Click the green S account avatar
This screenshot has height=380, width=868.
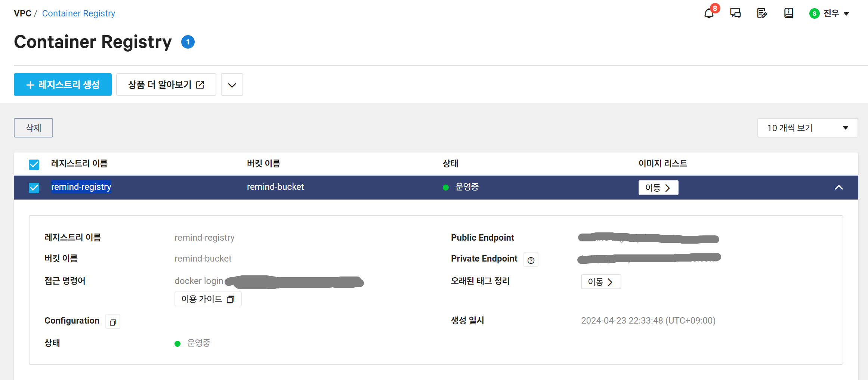tap(814, 13)
